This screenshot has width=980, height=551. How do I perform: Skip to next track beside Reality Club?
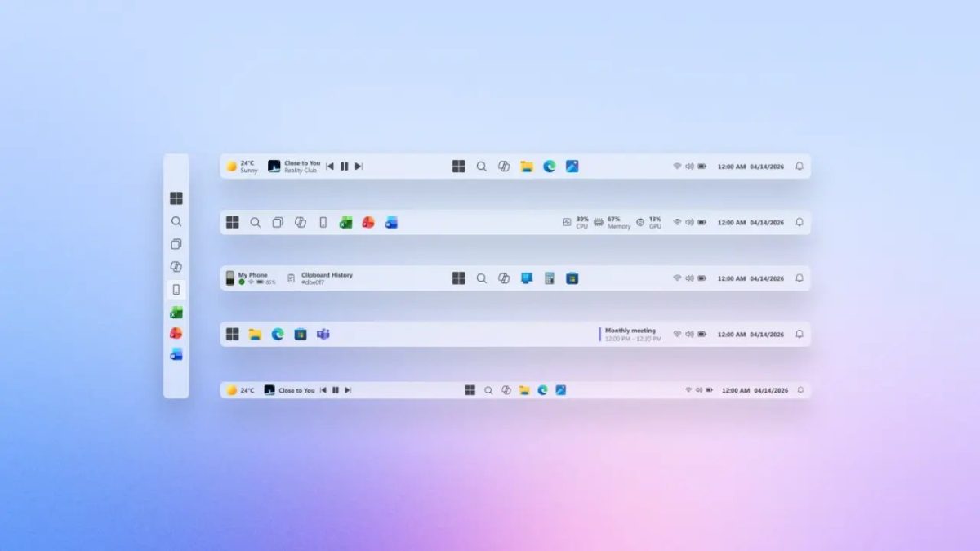(x=359, y=167)
